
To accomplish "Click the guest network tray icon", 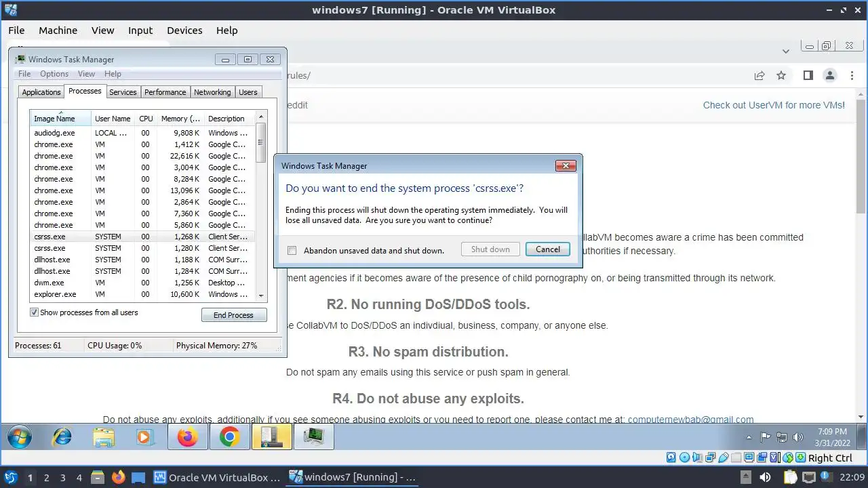I will point(782,438).
